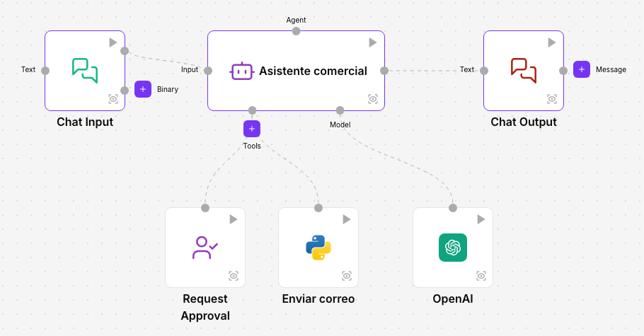Viewport: 644px width, 336px height.
Task: Click the top port of Enviar correo node
Action: (318, 208)
